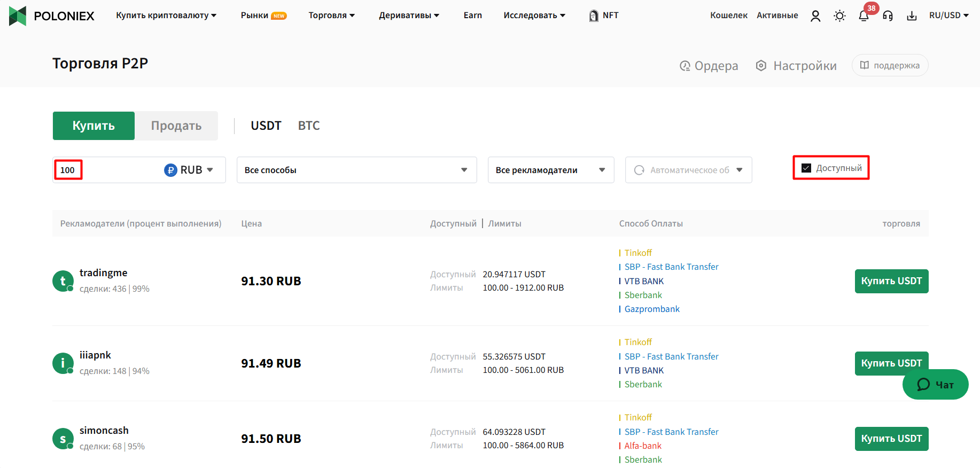Click the NFT icon in navigation

[594, 15]
